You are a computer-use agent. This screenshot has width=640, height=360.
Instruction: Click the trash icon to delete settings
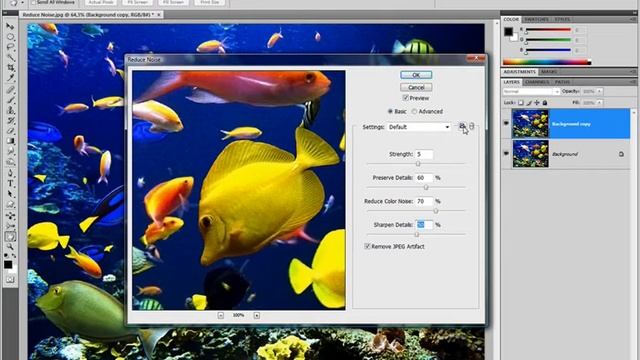click(472, 127)
